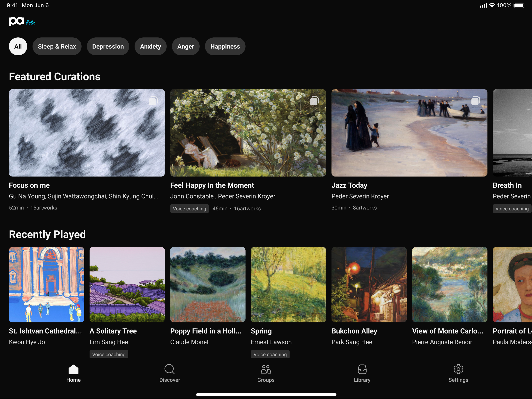
Task: Filter by Anxiety category
Action: (151, 46)
